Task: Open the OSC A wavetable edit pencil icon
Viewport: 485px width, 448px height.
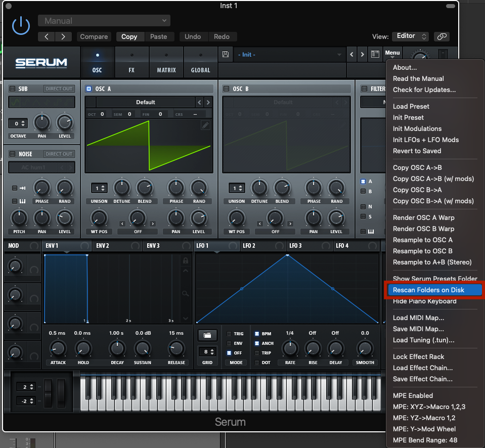Action: (205, 125)
